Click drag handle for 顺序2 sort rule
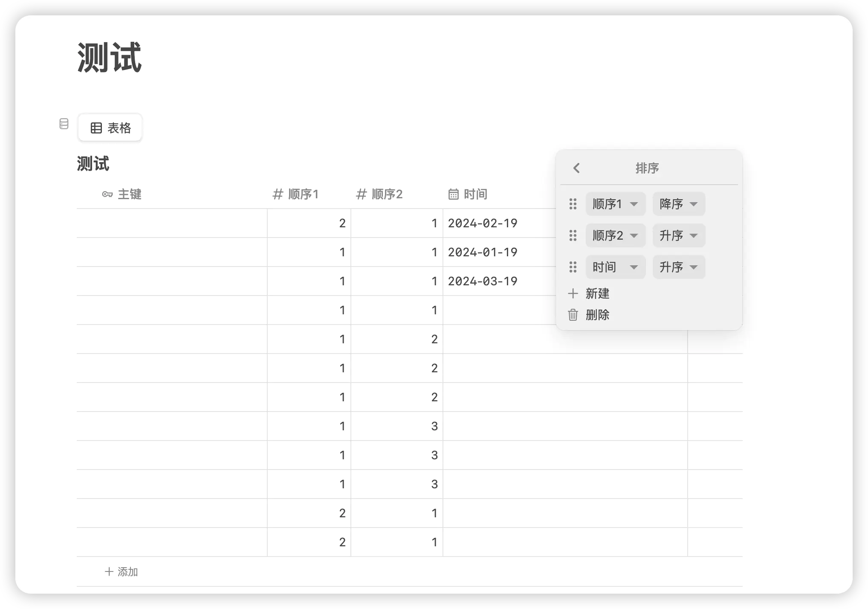This screenshot has height=609, width=868. 573,235
